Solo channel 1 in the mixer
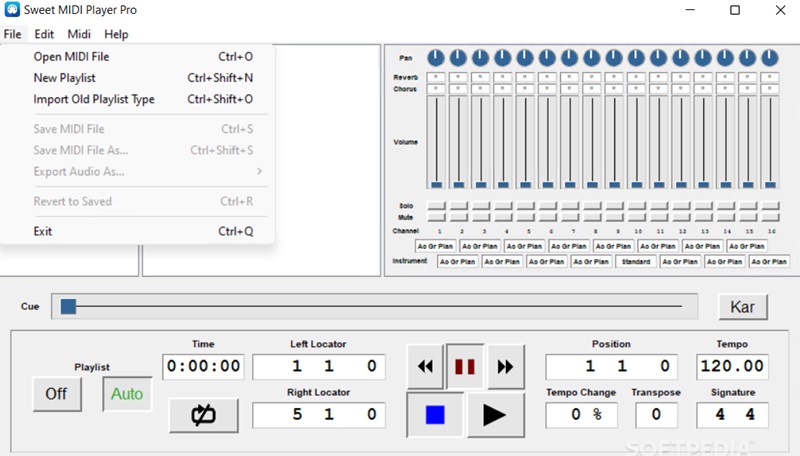Image resolution: width=800 pixels, height=456 pixels. click(436, 206)
